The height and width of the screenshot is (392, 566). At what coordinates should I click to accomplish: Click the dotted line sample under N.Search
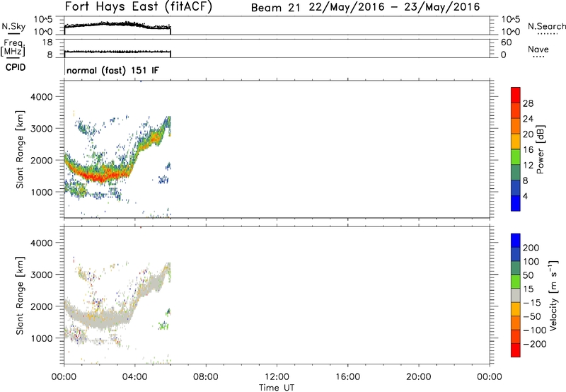547,34
